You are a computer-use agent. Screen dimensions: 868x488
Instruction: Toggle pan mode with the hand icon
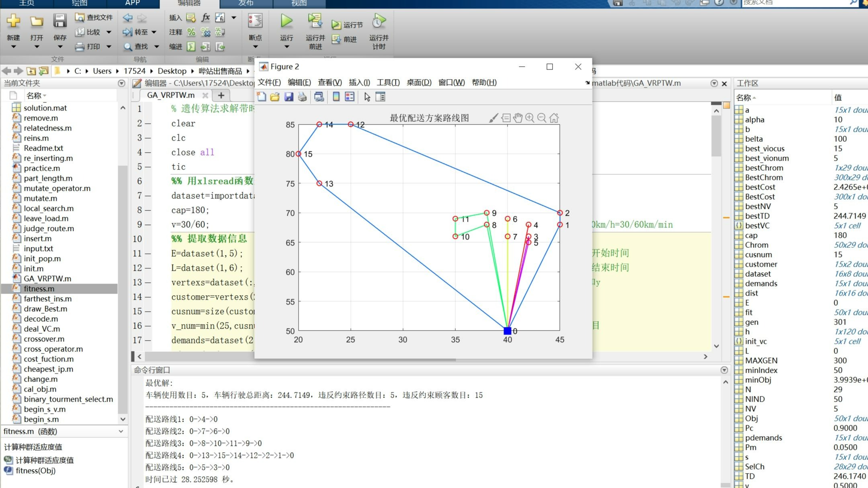click(518, 118)
